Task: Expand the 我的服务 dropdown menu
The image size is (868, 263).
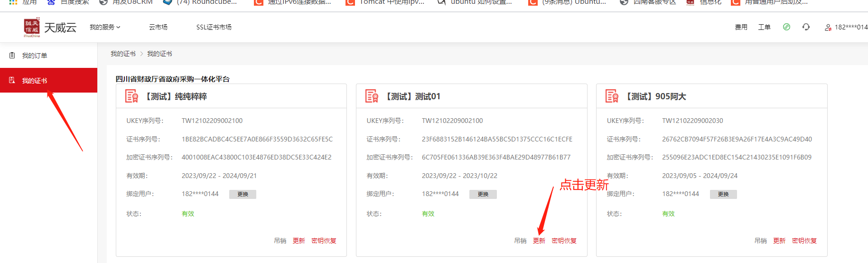Action: click(x=105, y=27)
